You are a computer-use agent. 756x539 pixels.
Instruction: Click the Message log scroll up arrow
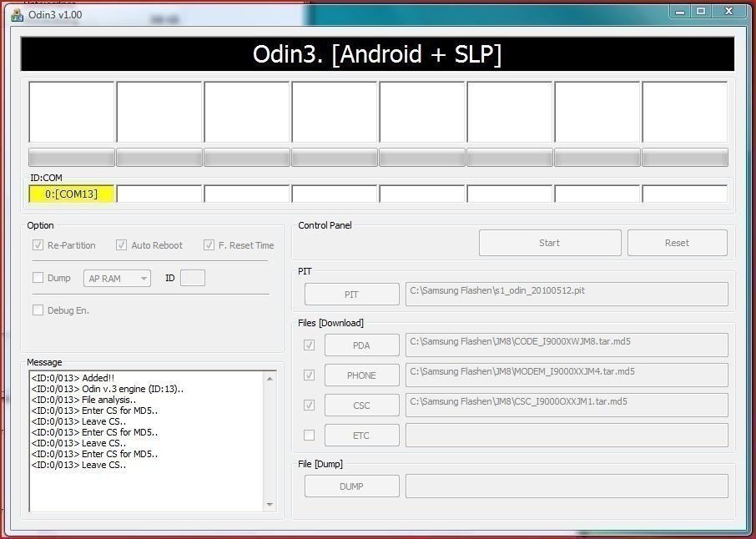click(270, 379)
